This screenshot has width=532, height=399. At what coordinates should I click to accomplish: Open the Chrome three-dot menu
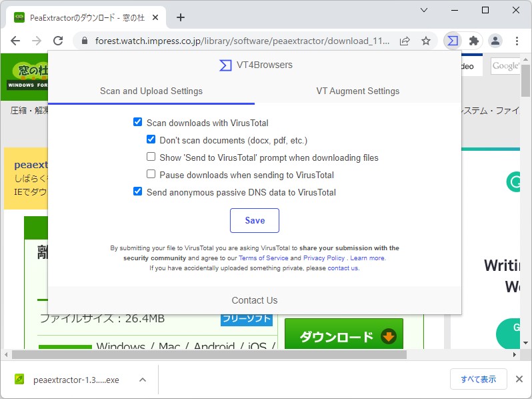pyautogui.click(x=517, y=41)
